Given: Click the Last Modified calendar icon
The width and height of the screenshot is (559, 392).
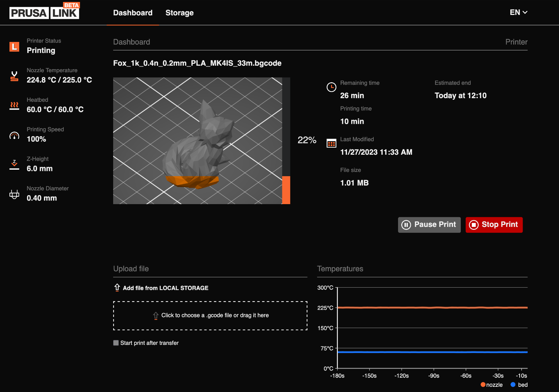Looking at the screenshot, I should pyautogui.click(x=331, y=143).
